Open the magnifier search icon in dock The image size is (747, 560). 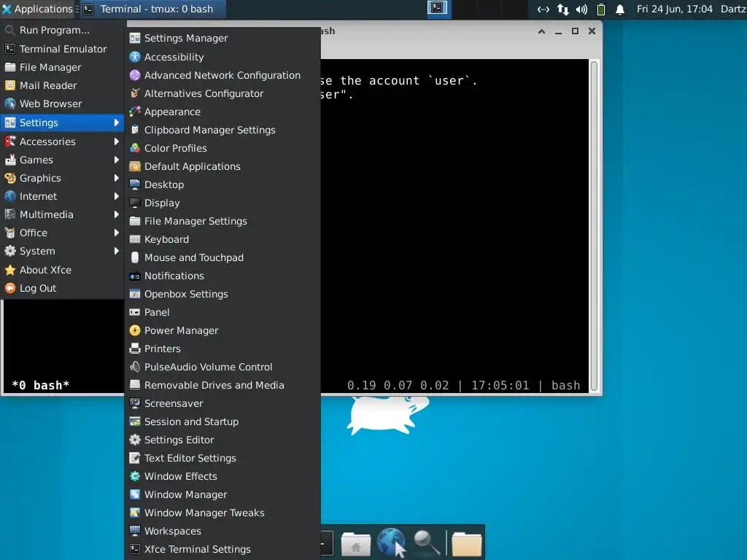426,542
